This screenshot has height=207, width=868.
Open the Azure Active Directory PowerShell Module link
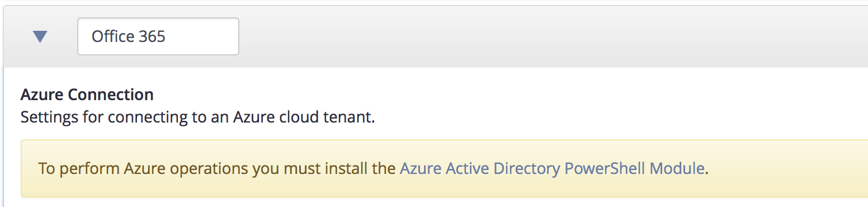coord(552,168)
